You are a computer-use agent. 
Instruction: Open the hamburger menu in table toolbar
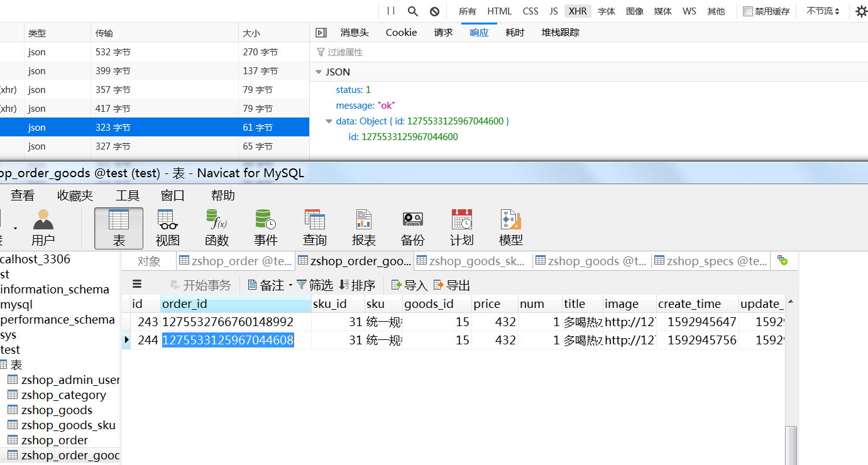pyautogui.click(x=137, y=284)
